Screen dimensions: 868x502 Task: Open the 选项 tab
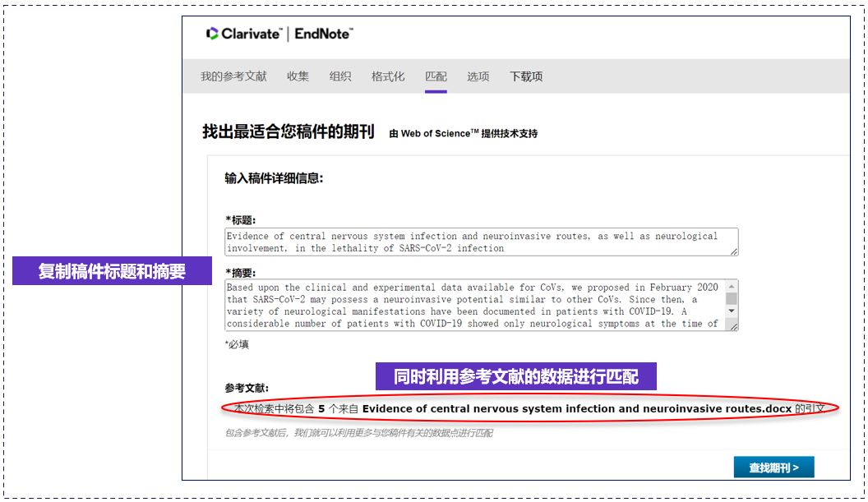pyautogui.click(x=478, y=76)
